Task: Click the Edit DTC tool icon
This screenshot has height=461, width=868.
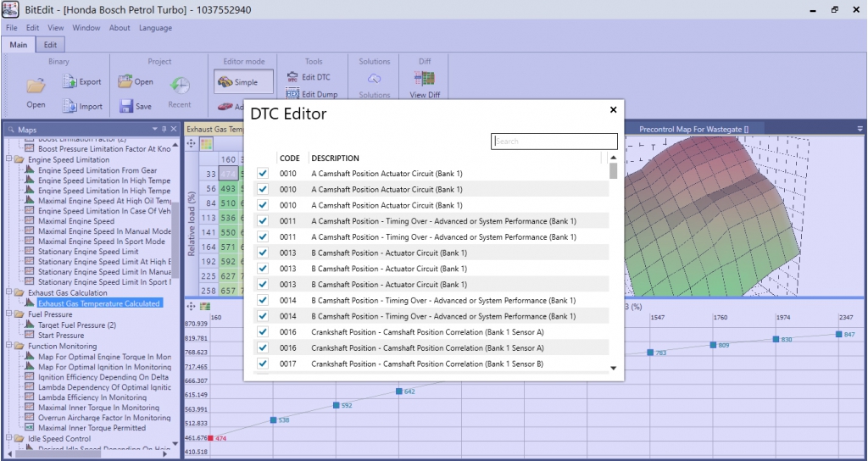Action: [x=292, y=77]
